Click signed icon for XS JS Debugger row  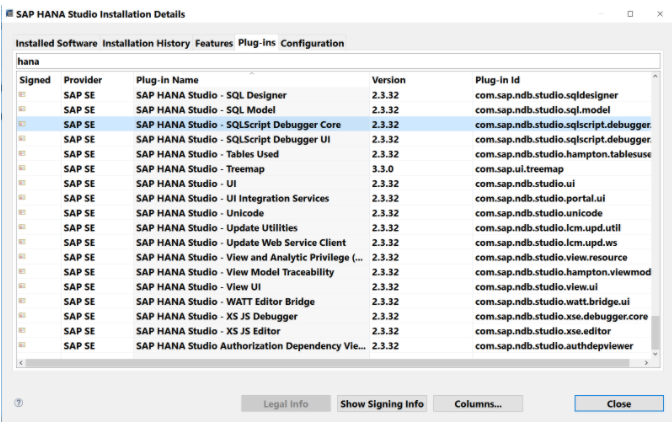coord(22,316)
